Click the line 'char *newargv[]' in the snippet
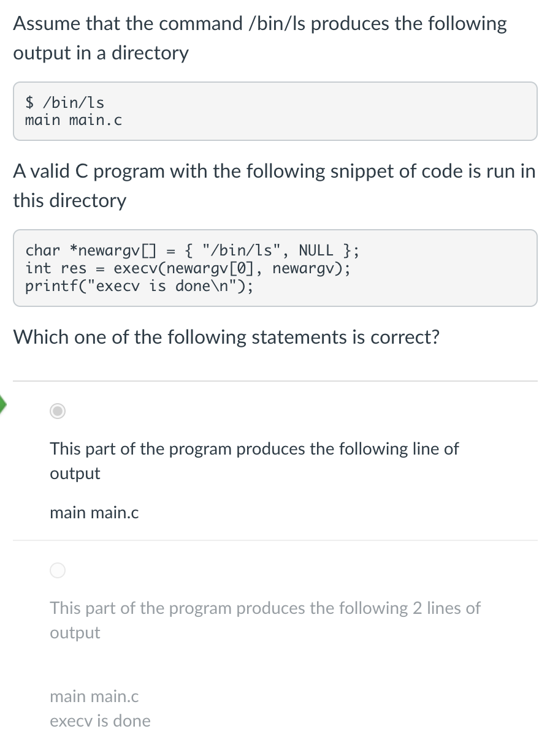The image size is (558, 756). click(x=192, y=250)
